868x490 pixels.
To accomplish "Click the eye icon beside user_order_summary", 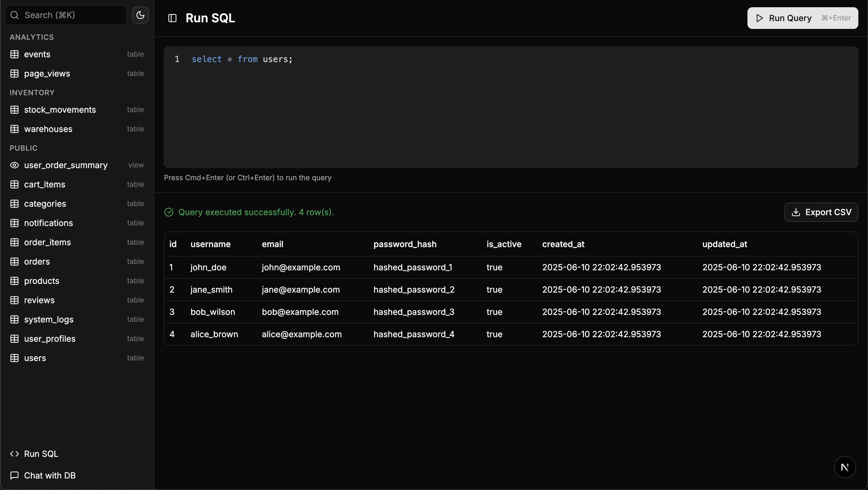I will tap(14, 165).
